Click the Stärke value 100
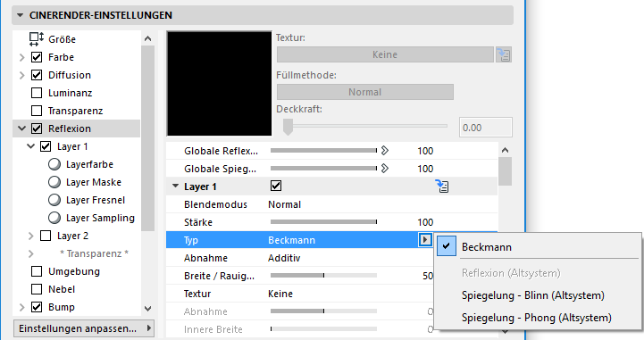644x340 pixels. pos(425,222)
